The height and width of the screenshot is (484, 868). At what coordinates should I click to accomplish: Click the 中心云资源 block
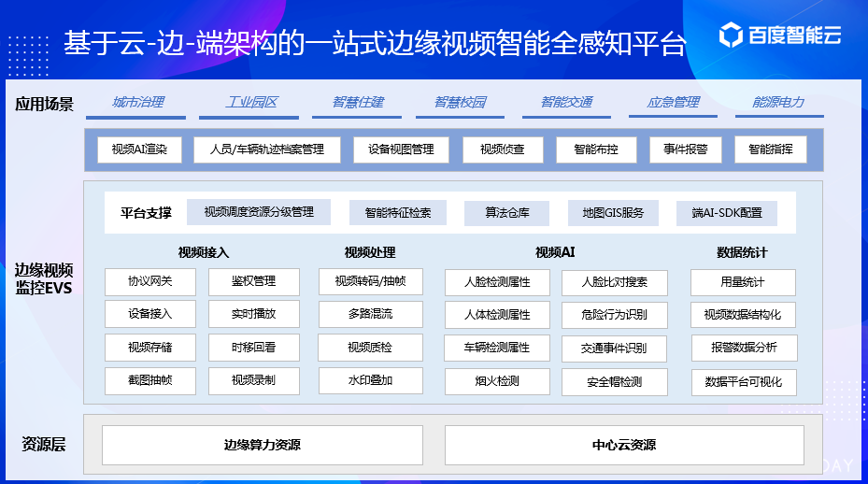(624, 446)
